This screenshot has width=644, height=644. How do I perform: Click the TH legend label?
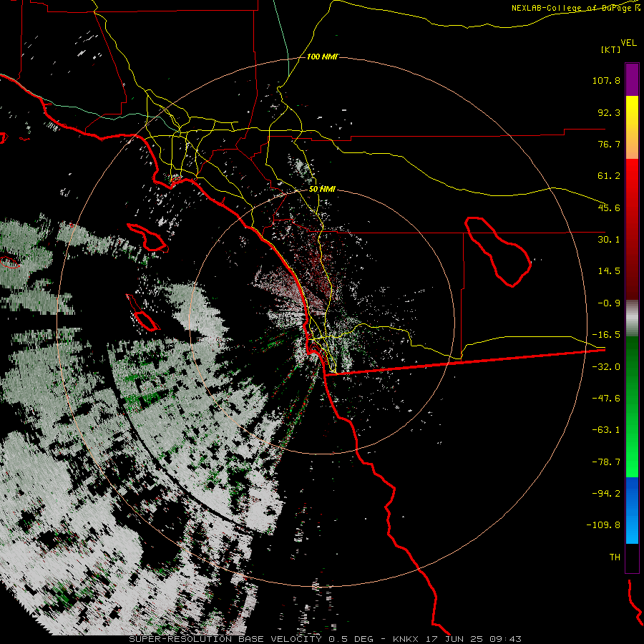tap(615, 557)
